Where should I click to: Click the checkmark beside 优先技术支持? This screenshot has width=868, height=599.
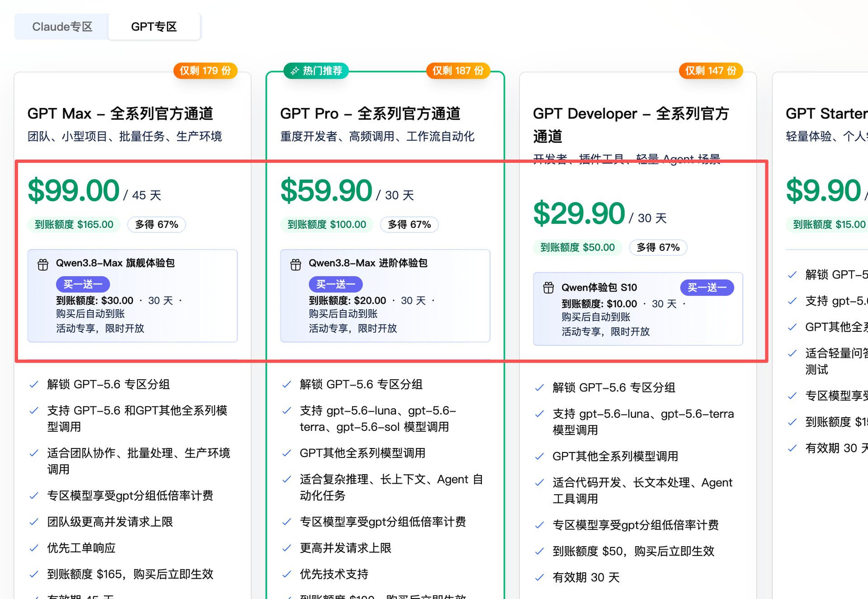click(x=287, y=575)
